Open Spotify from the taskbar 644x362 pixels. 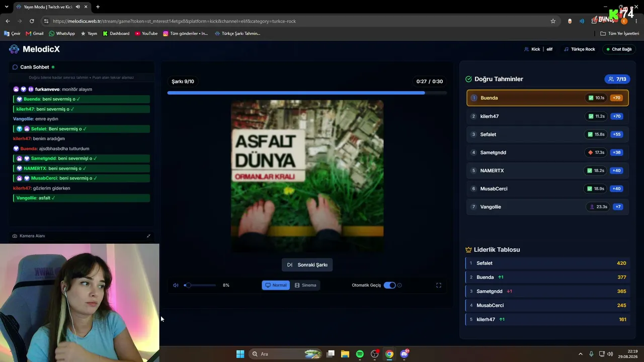click(x=360, y=354)
